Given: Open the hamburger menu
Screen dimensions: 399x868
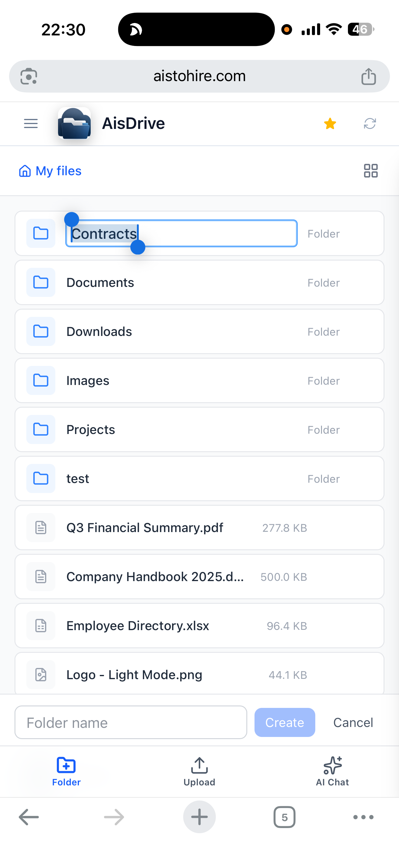Looking at the screenshot, I should [x=31, y=124].
